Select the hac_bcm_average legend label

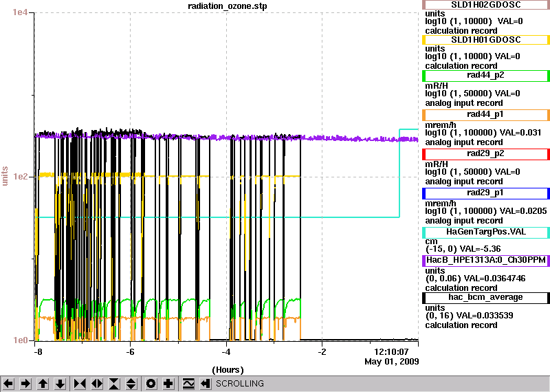pyautogui.click(x=486, y=298)
